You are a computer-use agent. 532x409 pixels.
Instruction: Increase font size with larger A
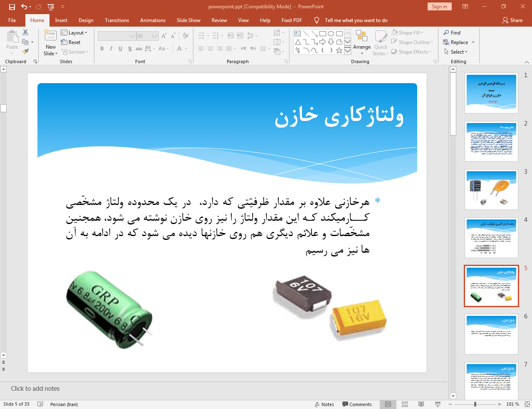tap(164, 36)
